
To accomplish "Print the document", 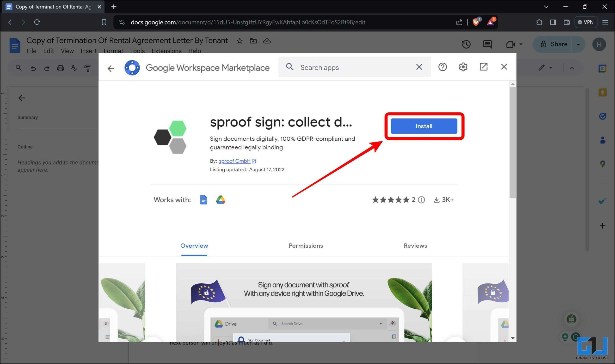I will [60, 68].
